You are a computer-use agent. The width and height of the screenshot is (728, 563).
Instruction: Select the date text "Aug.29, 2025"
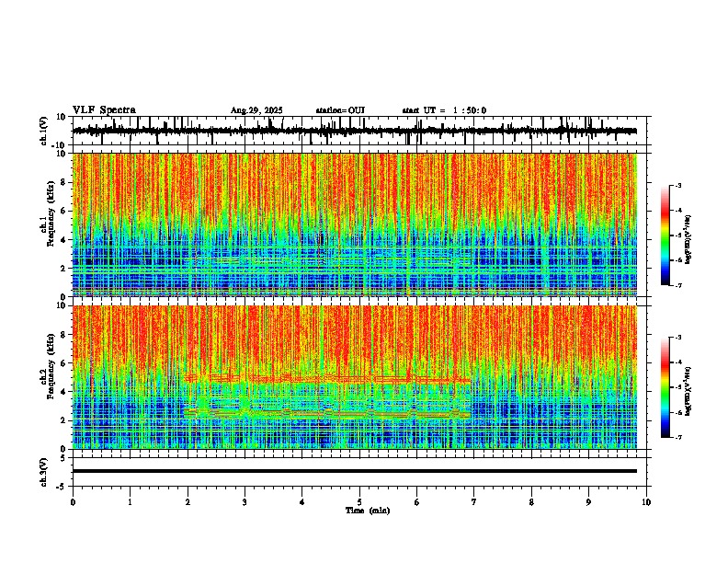(x=256, y=110)
